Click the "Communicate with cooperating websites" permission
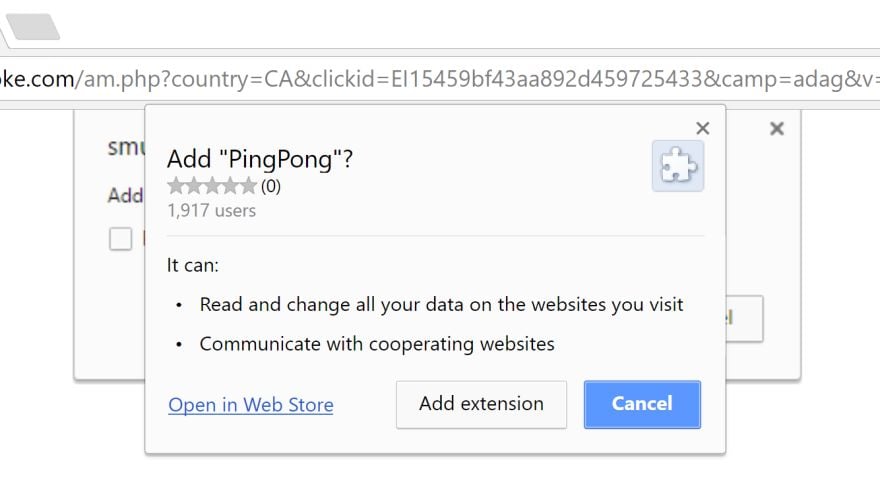 coord(376,344)
